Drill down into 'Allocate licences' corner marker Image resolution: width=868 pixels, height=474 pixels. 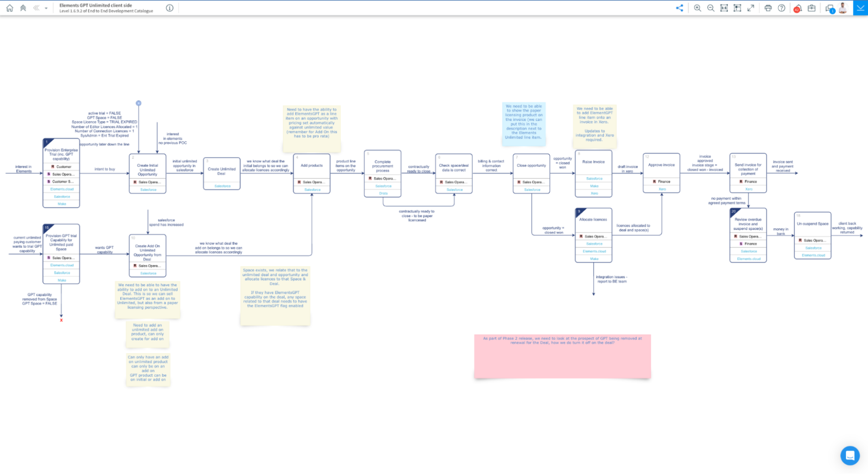(579, 212)
